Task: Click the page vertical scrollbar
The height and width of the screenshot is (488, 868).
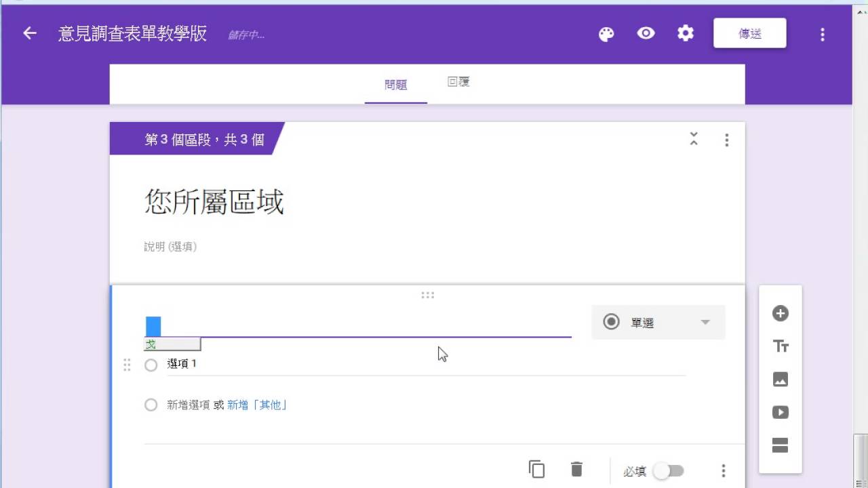Action: pos(861,460)
